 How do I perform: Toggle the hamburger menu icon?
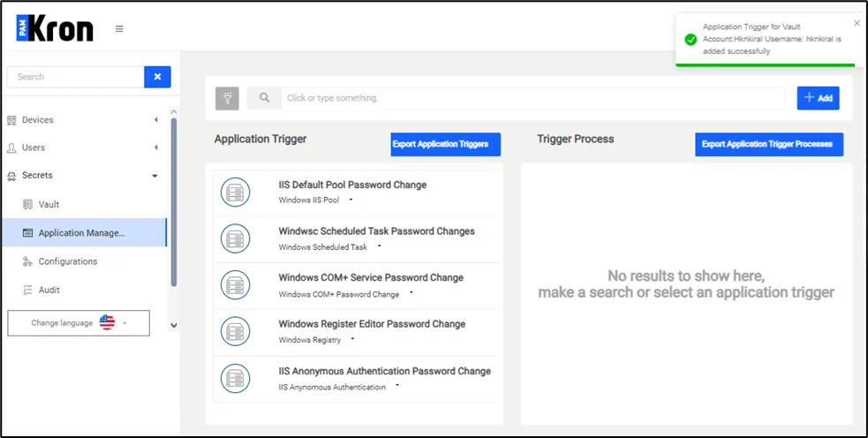pyautogui.click(x=119, y=29)
